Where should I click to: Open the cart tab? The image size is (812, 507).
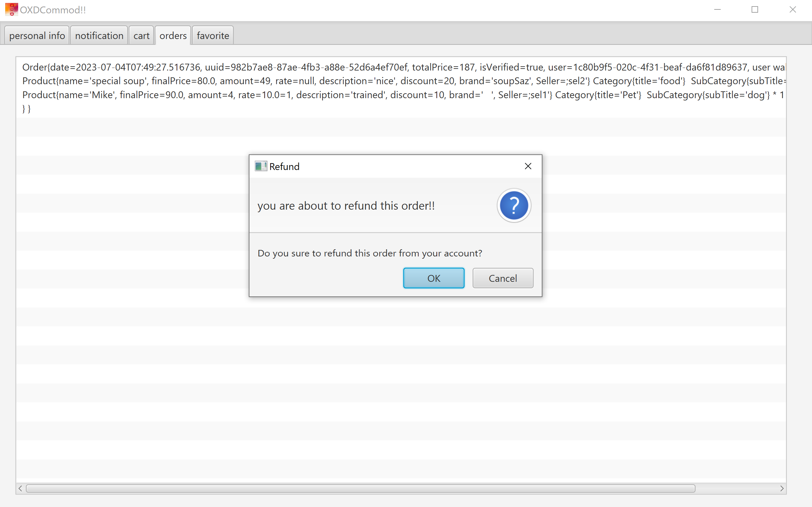pyautogui.click(x=141, y=35)
